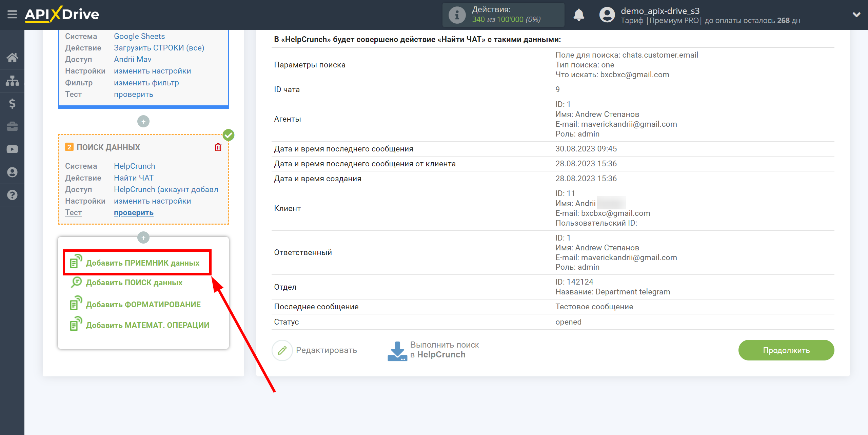
Task: Click Добавить МАТЕМАТ. ОПЕРАЦИИ
Action: 147,325
